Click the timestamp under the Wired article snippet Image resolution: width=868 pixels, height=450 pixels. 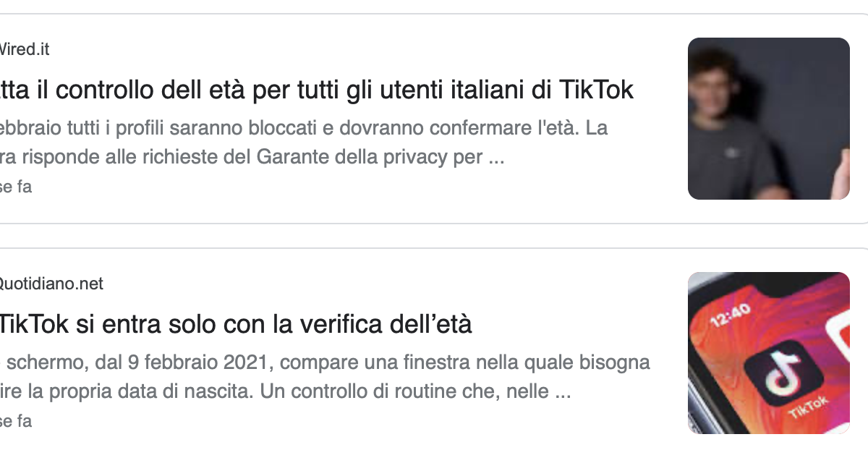point(16,187)
